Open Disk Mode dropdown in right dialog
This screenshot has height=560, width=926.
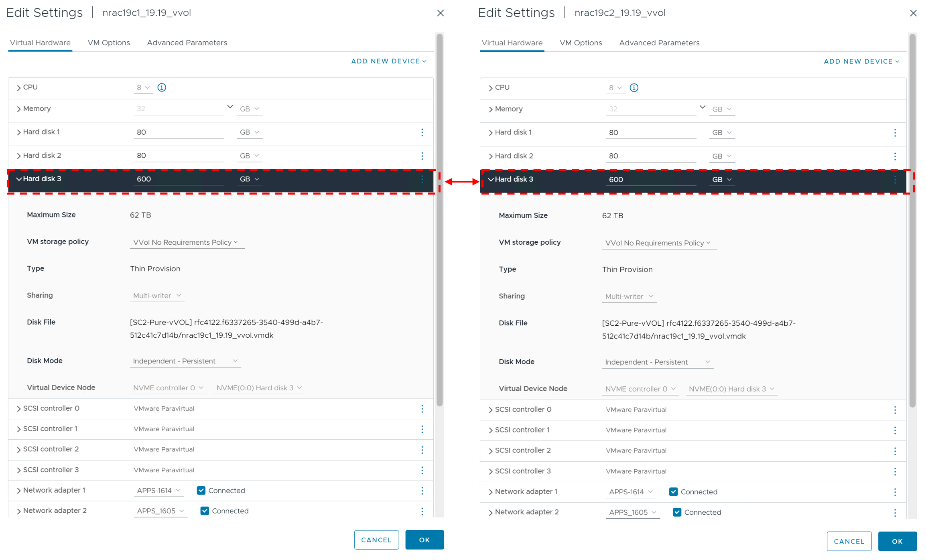click(x=657, y=362)
